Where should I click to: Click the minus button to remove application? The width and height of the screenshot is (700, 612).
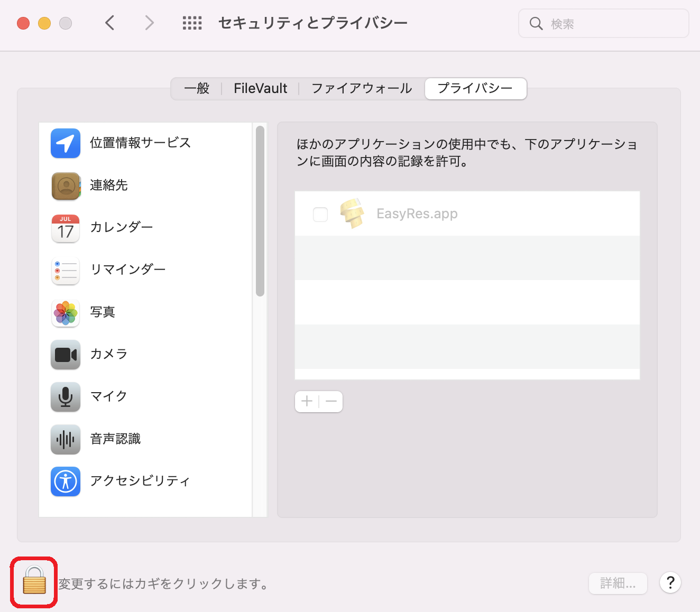331,402
